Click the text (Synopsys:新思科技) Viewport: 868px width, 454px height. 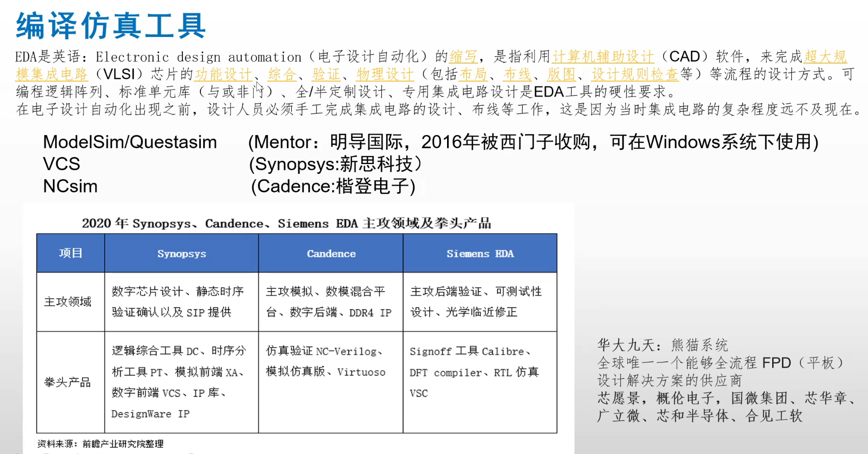point(335,164)
